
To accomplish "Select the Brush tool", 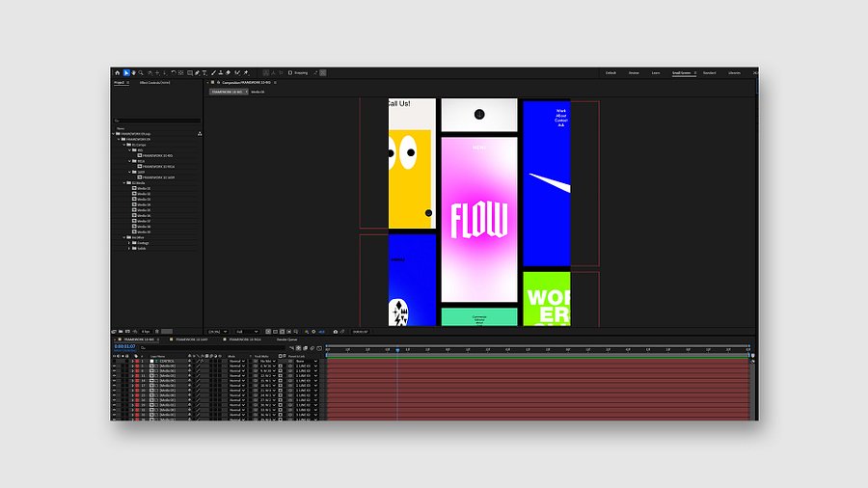I will coord(214,72).
